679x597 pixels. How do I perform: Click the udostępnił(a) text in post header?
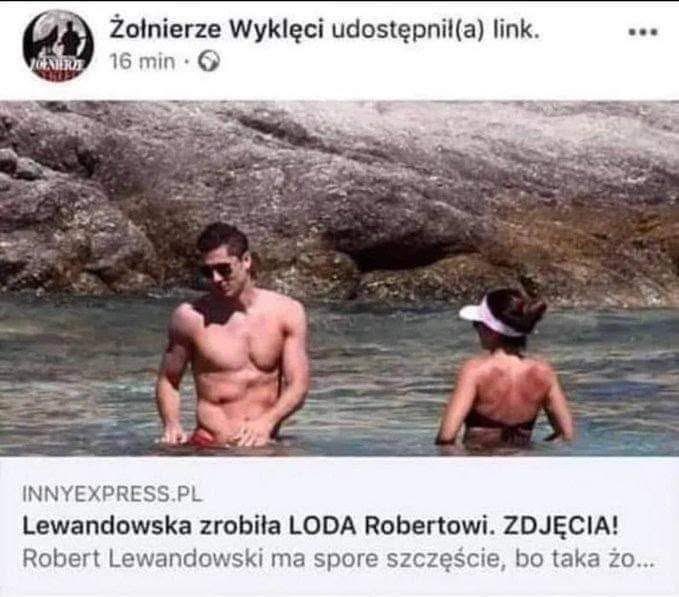(x=407, y=31)
